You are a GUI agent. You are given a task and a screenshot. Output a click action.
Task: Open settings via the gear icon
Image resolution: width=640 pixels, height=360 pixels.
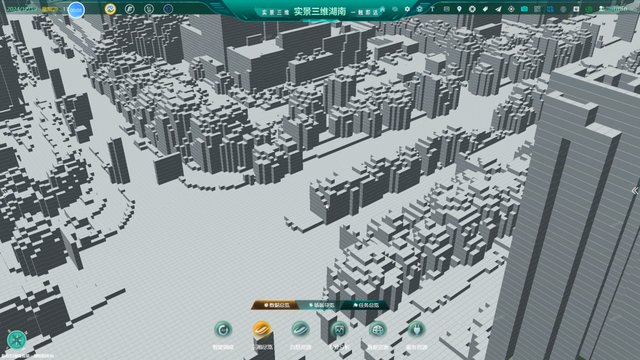tap(407, 9)
